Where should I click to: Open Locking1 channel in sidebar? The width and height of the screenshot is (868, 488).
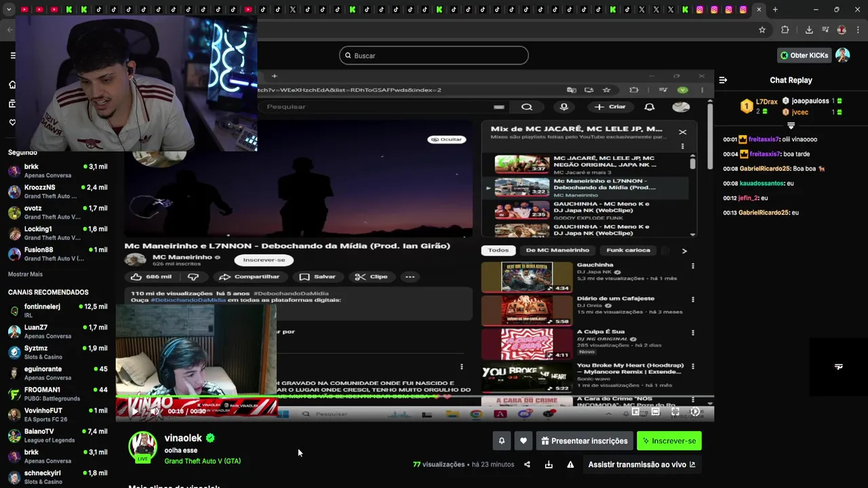click(x=57, y=233)
